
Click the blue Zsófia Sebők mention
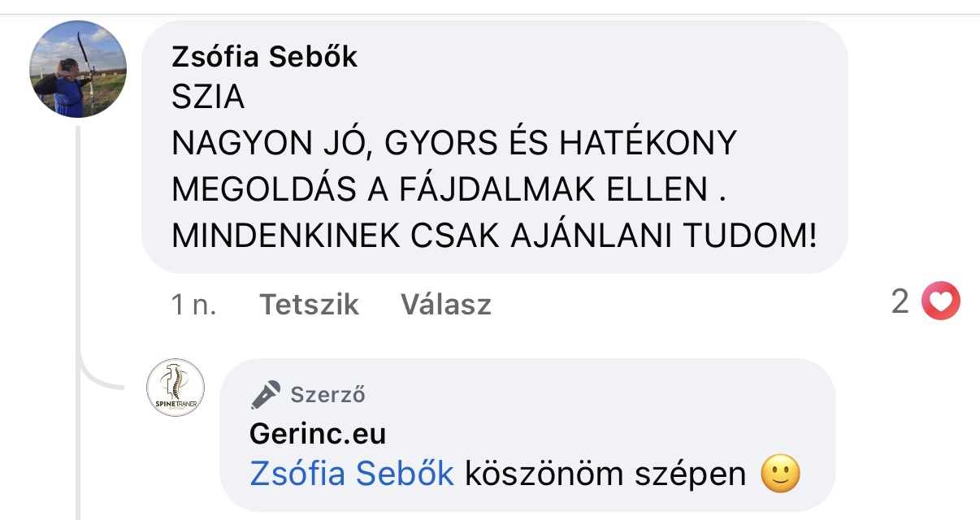(x=351, y=474)
